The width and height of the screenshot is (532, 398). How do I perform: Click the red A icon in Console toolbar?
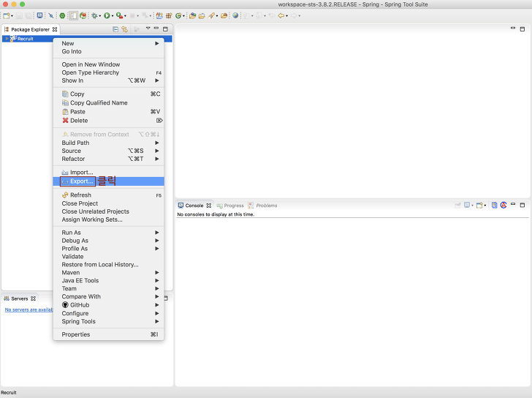tap(503, 205)
